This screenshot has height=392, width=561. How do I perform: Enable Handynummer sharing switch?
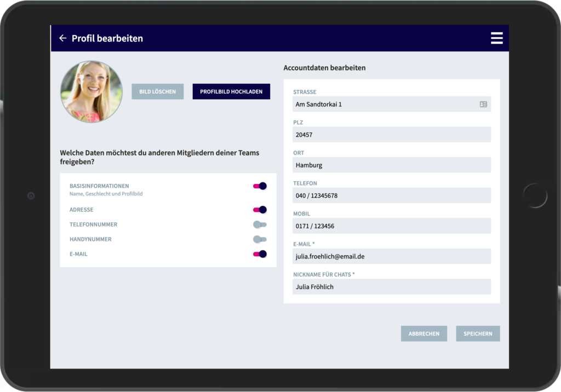(x=260, y=239)
